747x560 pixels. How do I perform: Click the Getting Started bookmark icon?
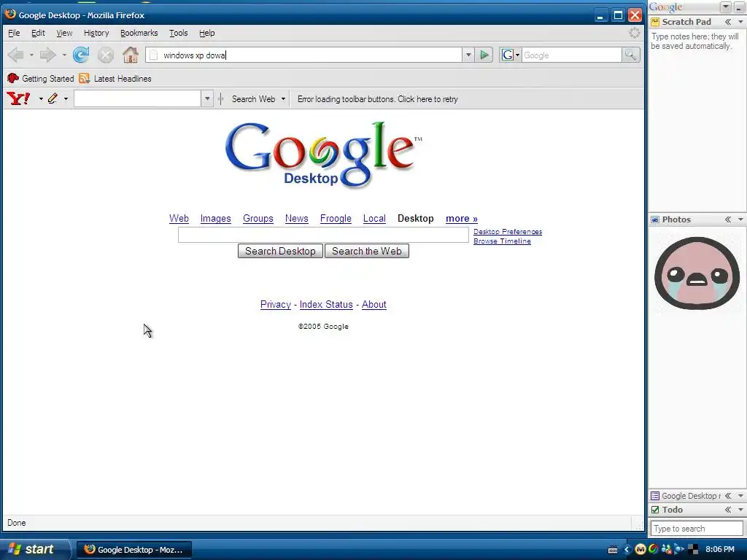(x=13, y=79)
